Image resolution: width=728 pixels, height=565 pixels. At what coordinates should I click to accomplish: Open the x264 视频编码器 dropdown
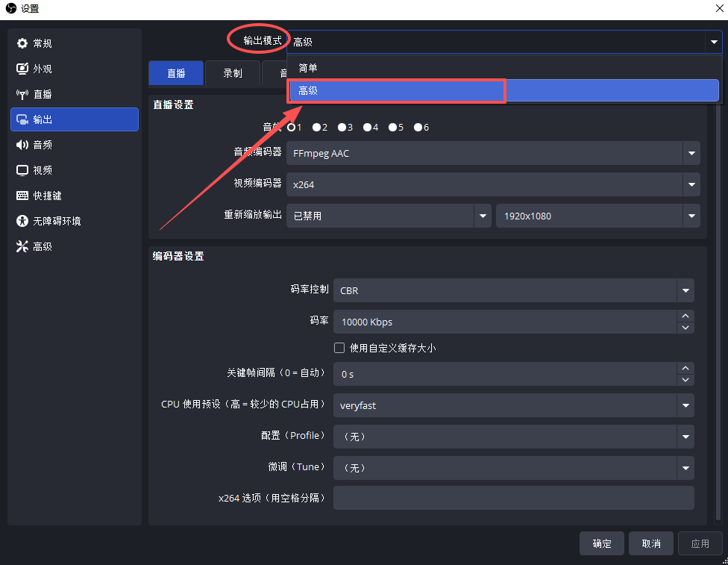[x=493, y=184]
